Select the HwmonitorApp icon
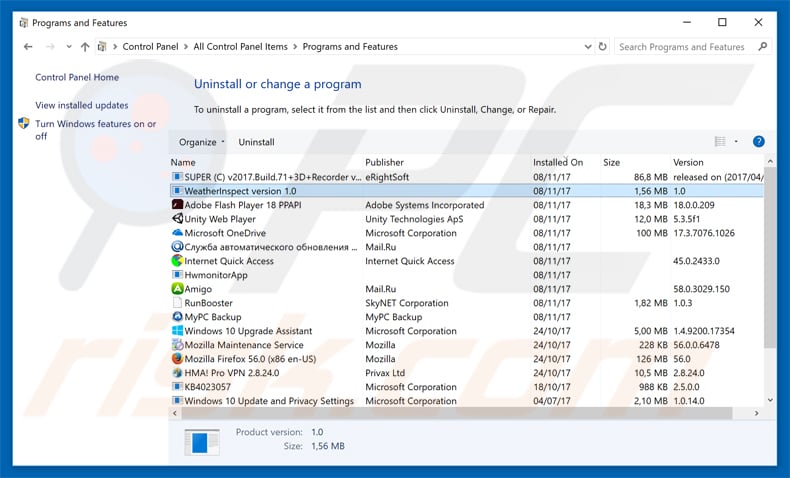This screenshot has height=478, width=790. [x=177, y=275]
